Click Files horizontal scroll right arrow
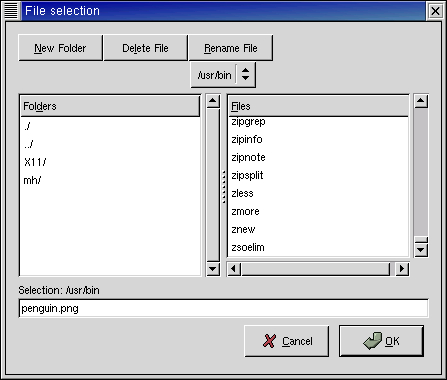The width and height of the screenshot is (447, 380). (x=402, y=269)
